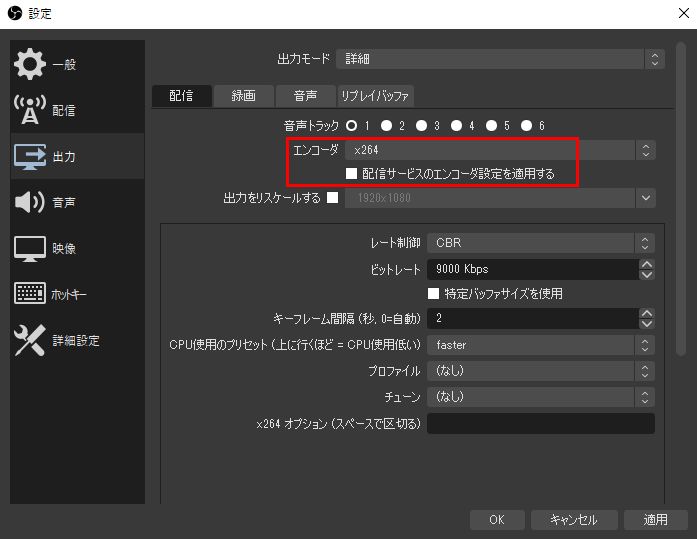The image size is (697, 539).
Task: Close the 設定 window
Action: pyautogui.click(x=684, y=13)
